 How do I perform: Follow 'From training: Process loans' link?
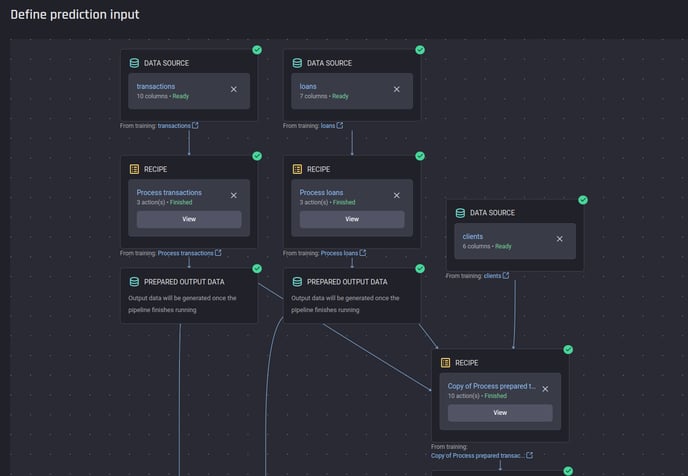tap(339, 253)
